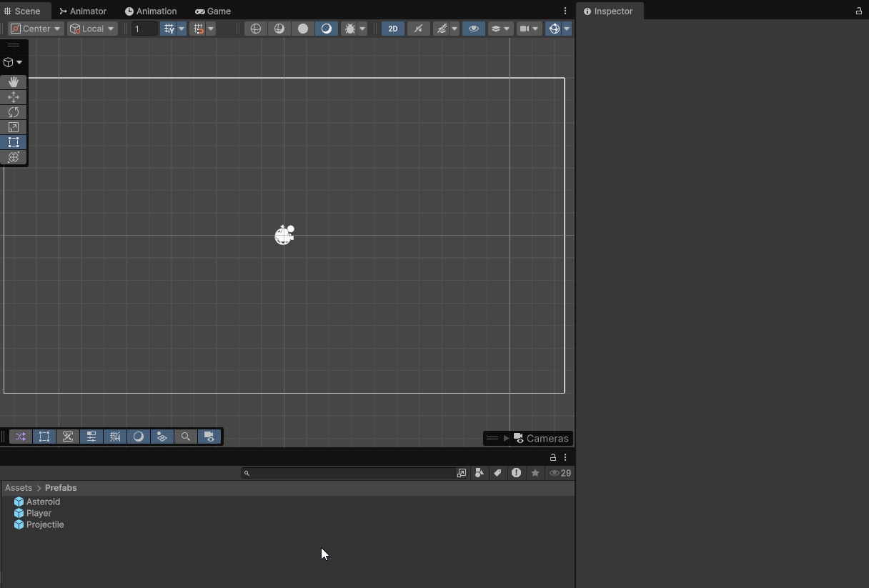The width and height of the screenshot is (869, 588).
Task: Choose the solid shaded draw mode
Action: pyautogui.click(x=303, y=29)
